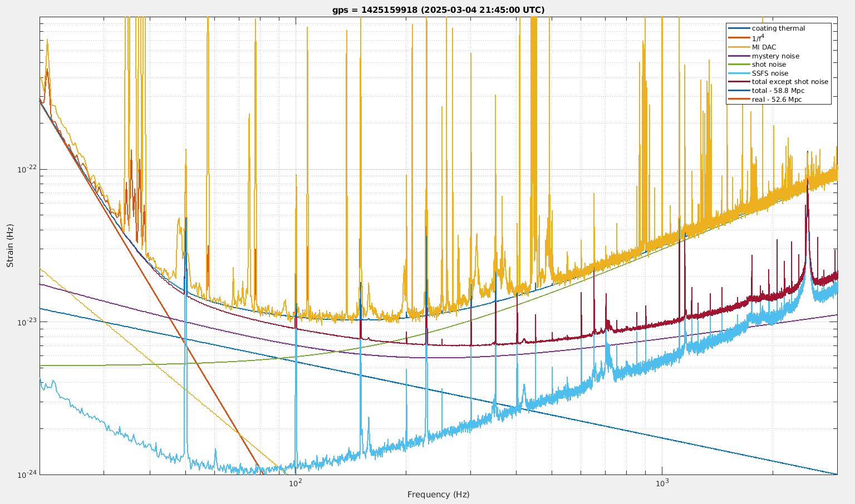The height and width of the screenshot is (504, 855).
Task: Click the 10^-22 y-axis tick label
Action: (27, 169)
